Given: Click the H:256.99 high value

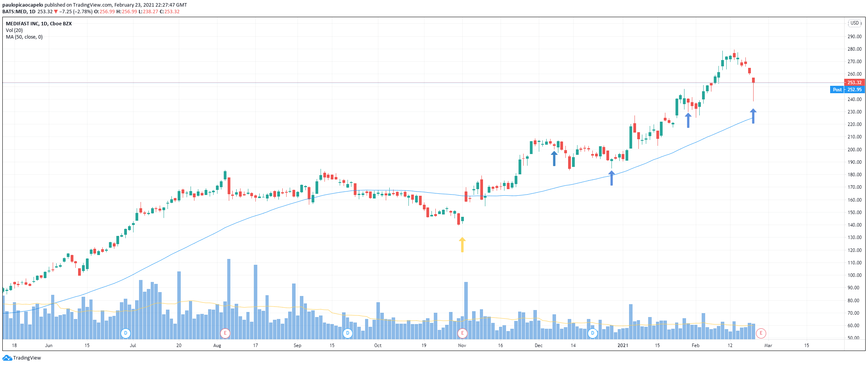Looking at the screenshot, I should pyautogui.click(x=127, y=12).
